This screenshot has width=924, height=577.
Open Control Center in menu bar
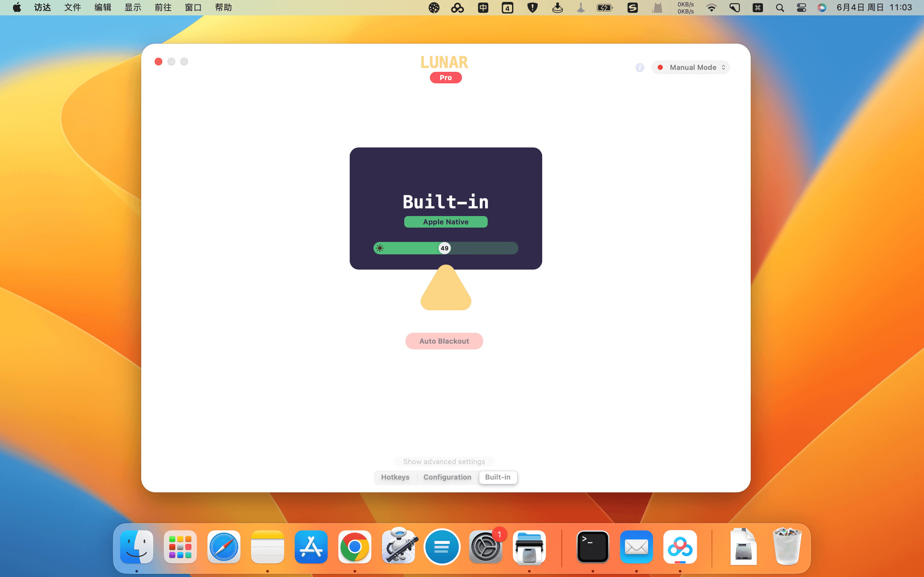pyautogui.click(x=801, y=8)
